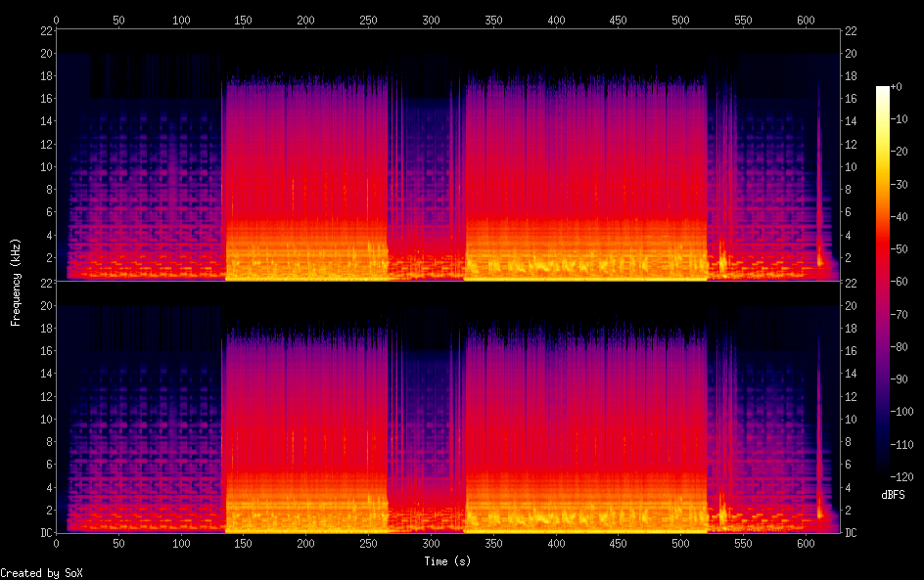Click the dBFS color scale bar

[882, 282]
